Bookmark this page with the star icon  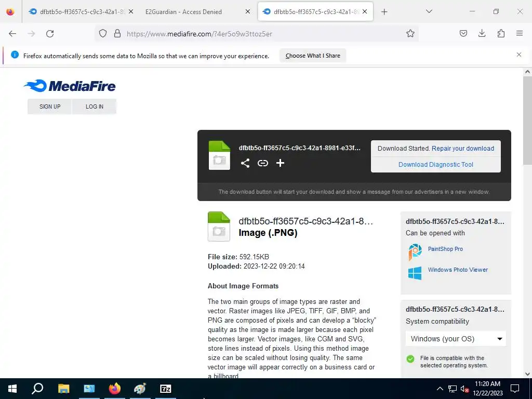point(410,33)
